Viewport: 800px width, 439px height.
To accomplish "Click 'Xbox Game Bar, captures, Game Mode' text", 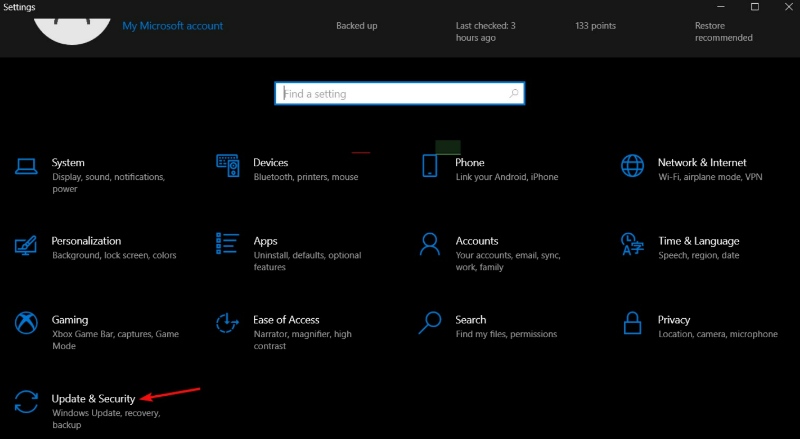I will (115, 340).
